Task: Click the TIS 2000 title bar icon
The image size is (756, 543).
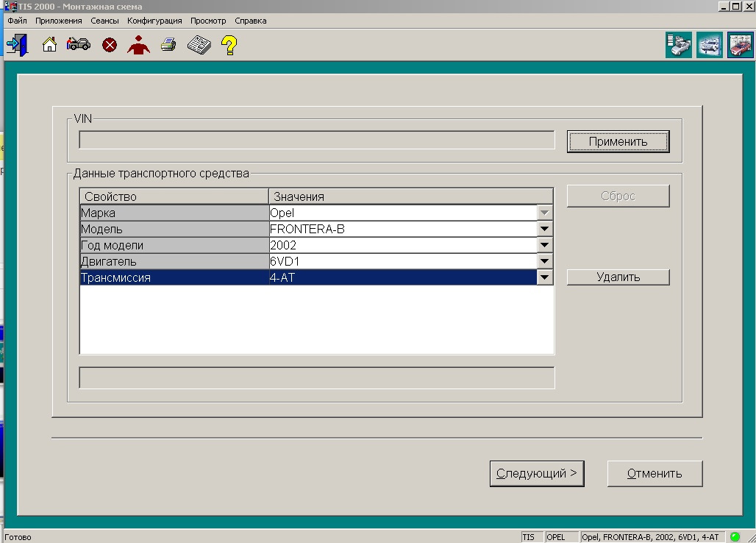Action: [x=10, y=7]
